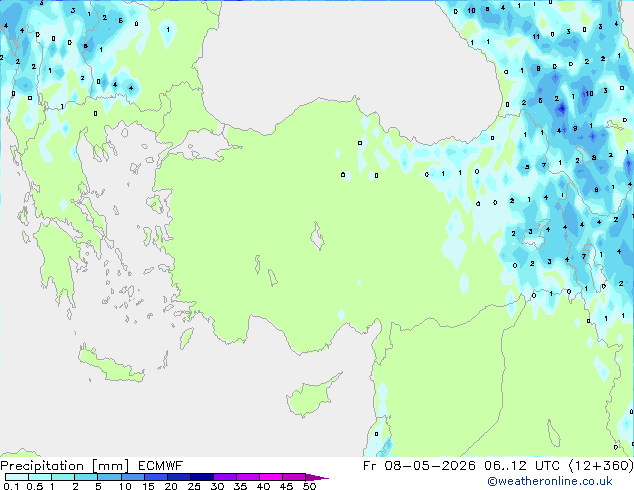Click the 0.5 to 1 legend color swatch
The image size is (634, 490).
coord(40,477)
